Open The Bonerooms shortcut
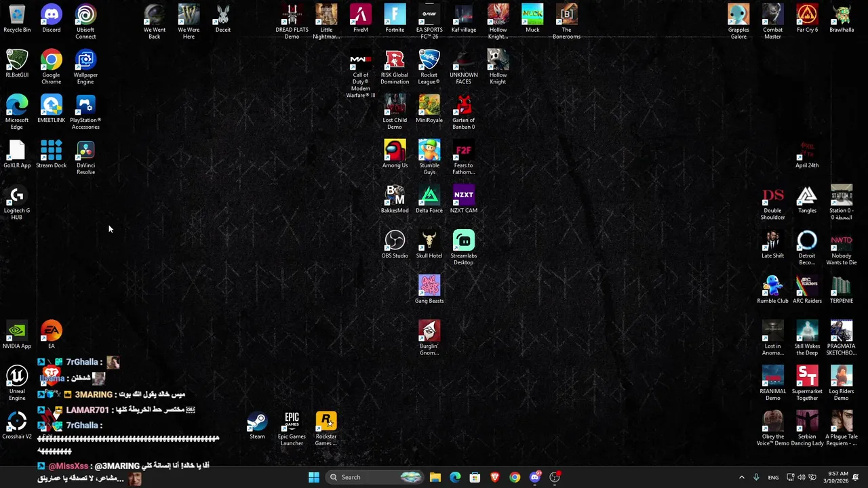868x488 pixels. tap(566, 22)
